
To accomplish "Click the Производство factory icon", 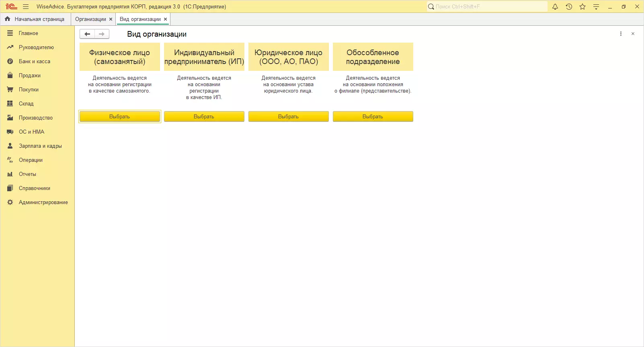I will [10, 118].
